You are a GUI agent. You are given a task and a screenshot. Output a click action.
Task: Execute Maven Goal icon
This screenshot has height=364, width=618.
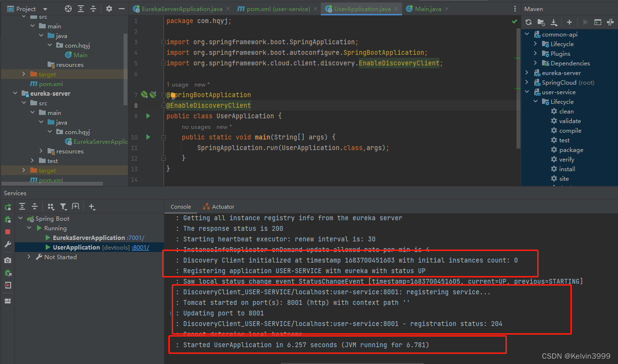(598, 22)
